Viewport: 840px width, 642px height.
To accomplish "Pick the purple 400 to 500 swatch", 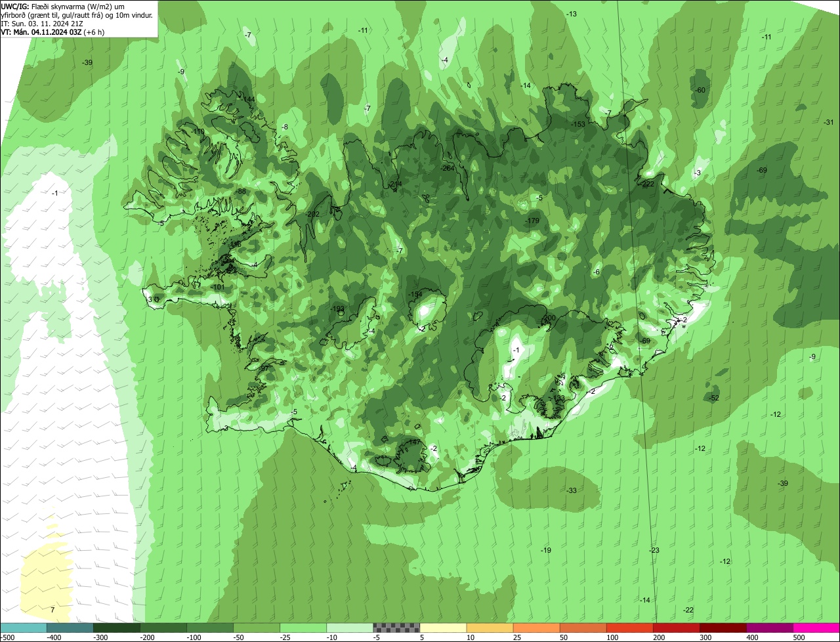I will point(770,628).
